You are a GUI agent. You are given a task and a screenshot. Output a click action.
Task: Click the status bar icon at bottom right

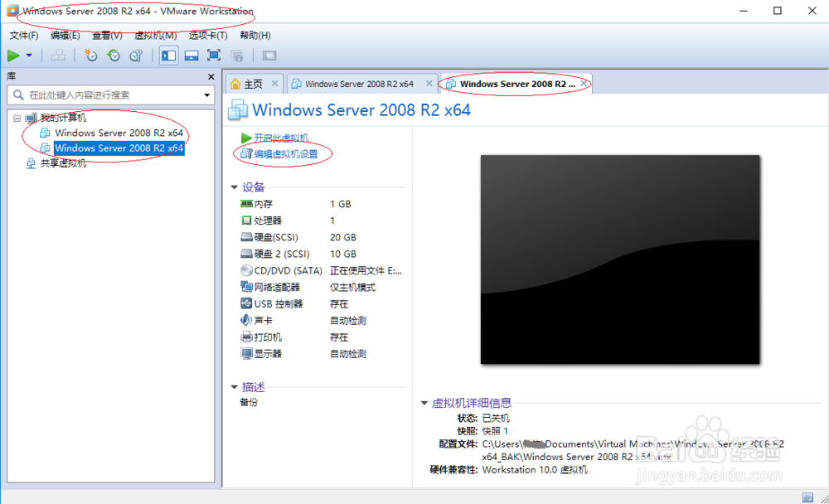click(x=807, y=497)
